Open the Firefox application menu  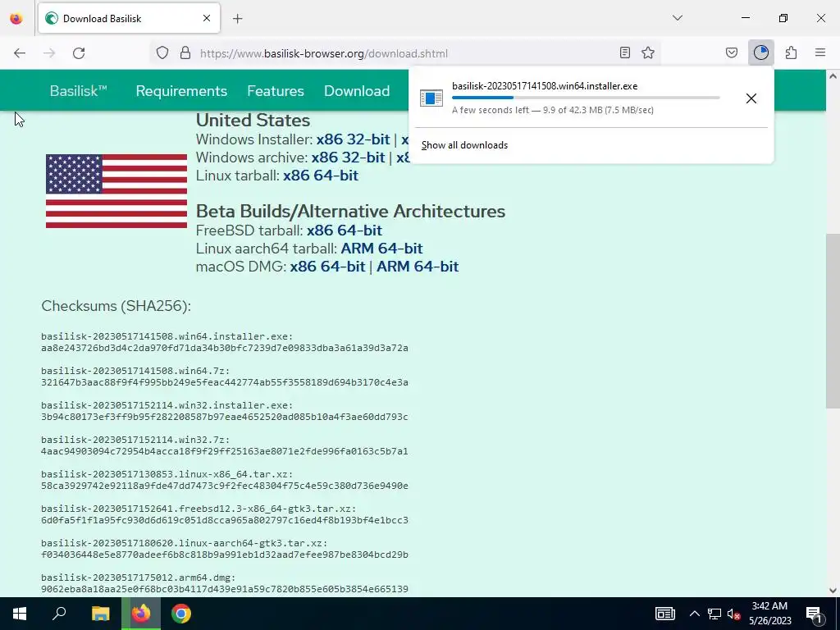(x=820, y=52)
